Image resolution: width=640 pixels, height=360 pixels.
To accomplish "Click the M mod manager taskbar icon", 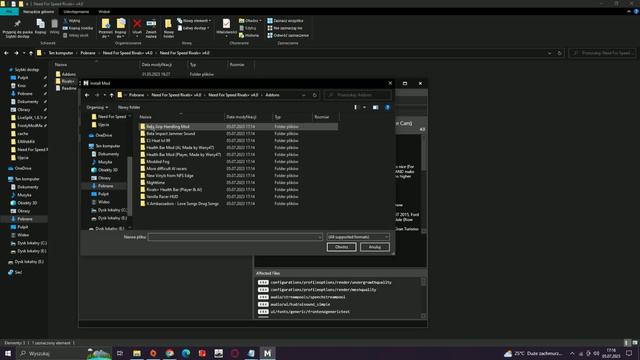I will tap(267, 353).
